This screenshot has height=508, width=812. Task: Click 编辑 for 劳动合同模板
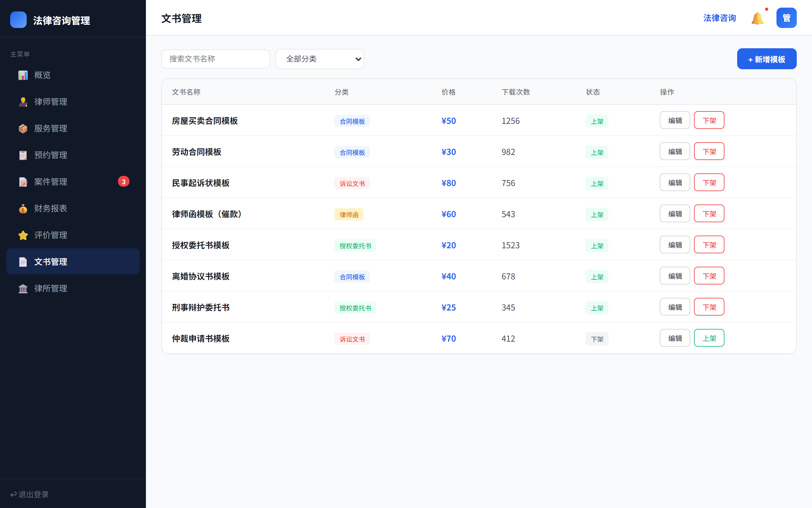coord(674,151)
